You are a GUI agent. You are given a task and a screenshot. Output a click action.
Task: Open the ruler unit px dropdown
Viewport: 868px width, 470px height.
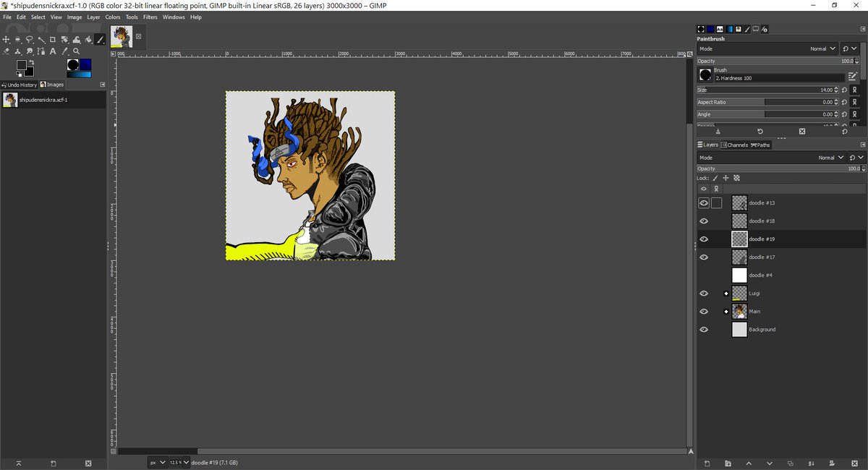pyautogui.click(x=158, y=462)
